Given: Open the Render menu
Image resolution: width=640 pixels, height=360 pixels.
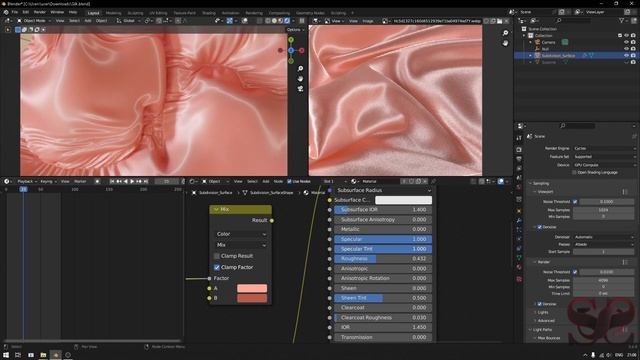Looking at the screenshot, I should [x=40, y=12].
